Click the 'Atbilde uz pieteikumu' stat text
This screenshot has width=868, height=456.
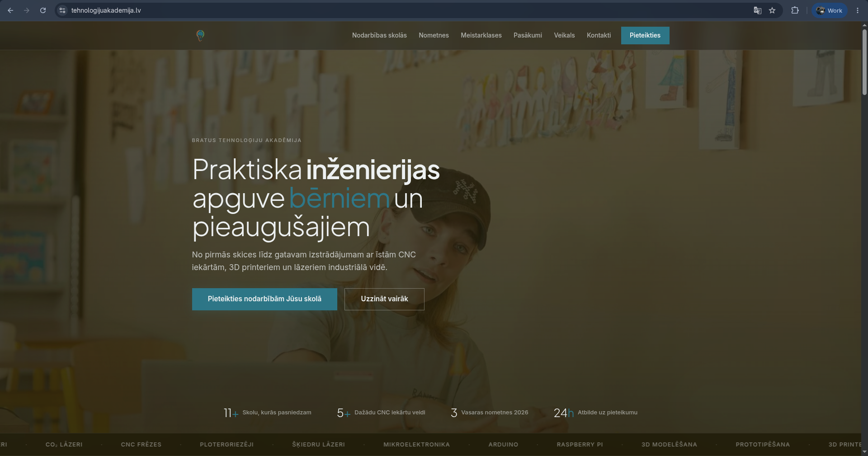[608, 413]
